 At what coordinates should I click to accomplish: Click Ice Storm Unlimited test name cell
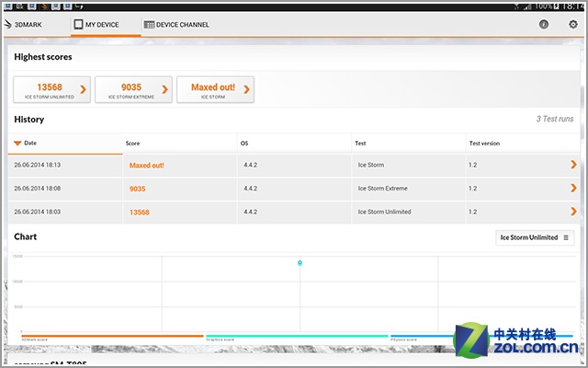384,212
